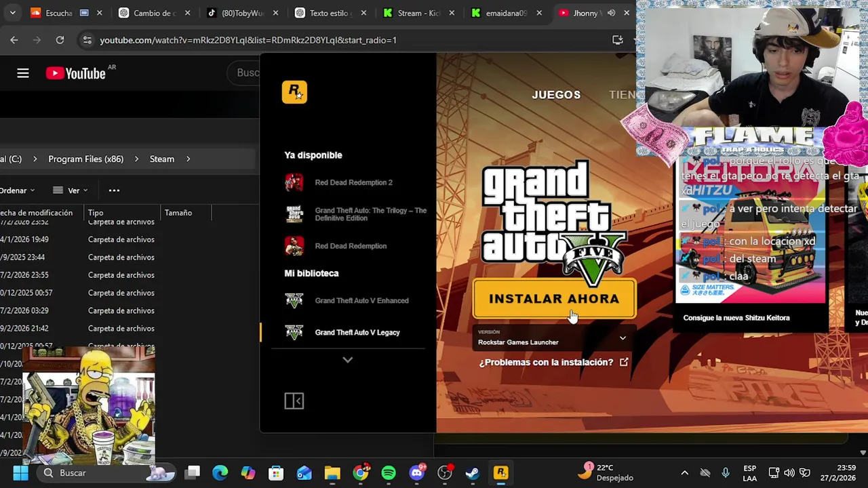Open the JUEGOS tab in the launcher
This screenshot has height=488, width=868.
(x=556, y=95)
